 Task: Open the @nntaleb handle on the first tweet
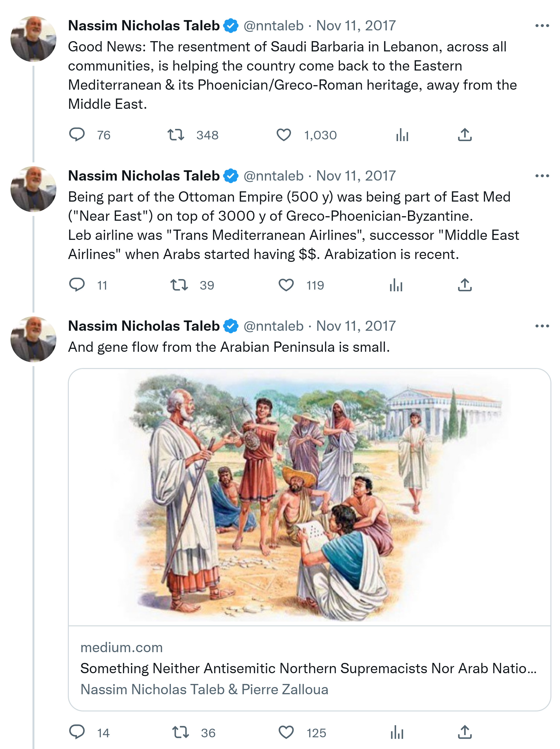(273, 26)
